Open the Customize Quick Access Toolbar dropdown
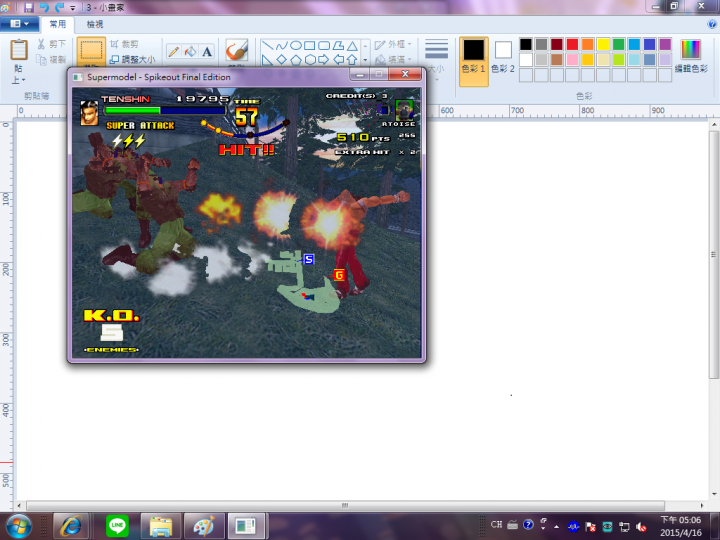The image size is (720, 540). pyautogui.click(x=73, y=8)
